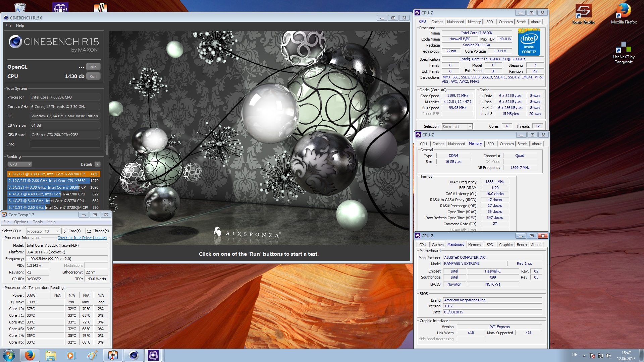
Task: Close the CPU-Z Mainboard window
Action: [x=543, y=236]
